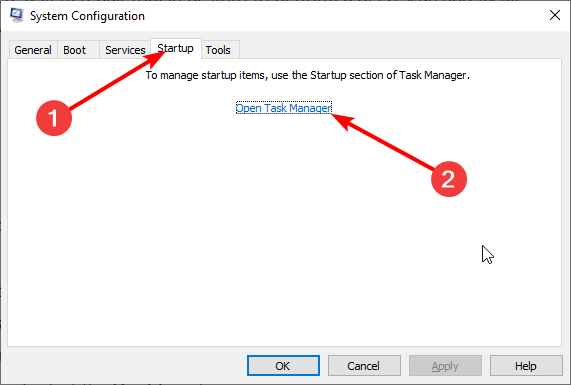The image size is (571, 385).
Task: Switch to the General tab
Action: tap(33, 50)
